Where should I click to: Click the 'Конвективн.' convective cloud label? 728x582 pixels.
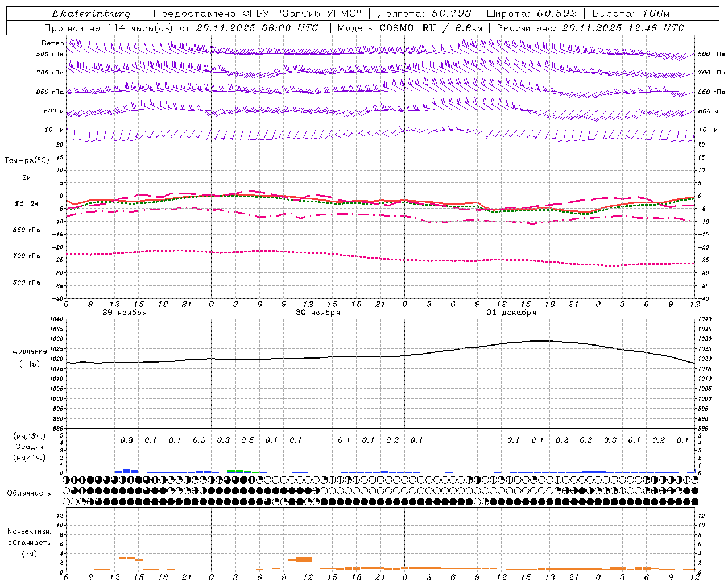tap(29, 531)
